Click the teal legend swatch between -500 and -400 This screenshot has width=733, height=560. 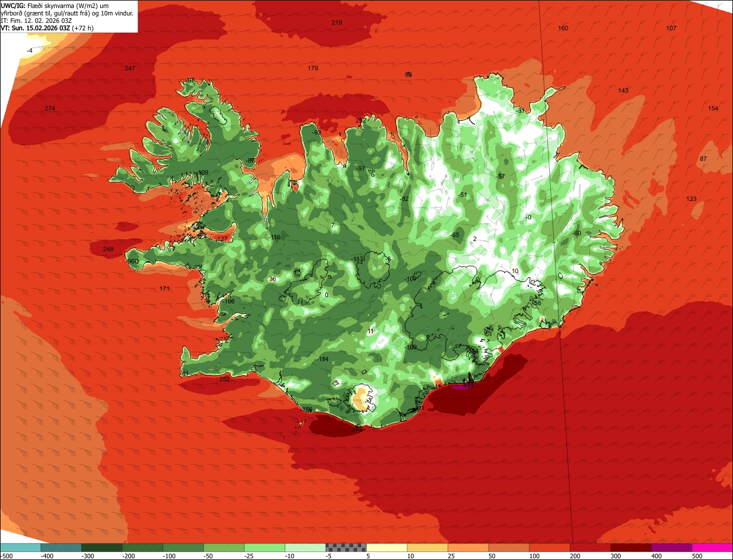pyautogui.click(x=20, y=547)
